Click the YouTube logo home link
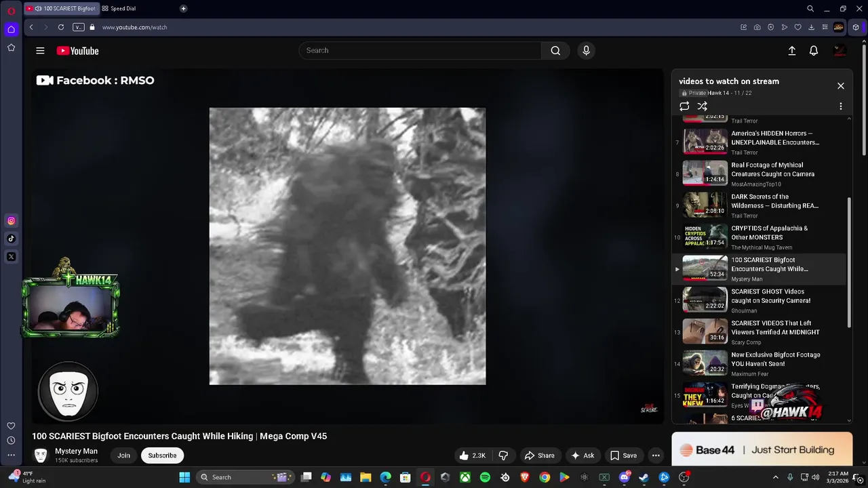This screenshot has width=868, height=488. [77, 51]
